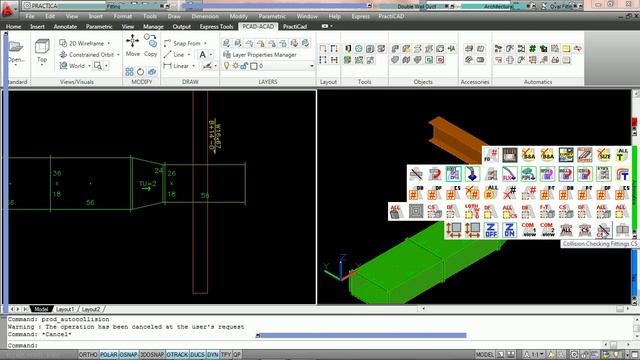This screenshot has height=360, width=640.
Task: Click the Copy tool in Modify panel
Action: (x=150, y=45)
